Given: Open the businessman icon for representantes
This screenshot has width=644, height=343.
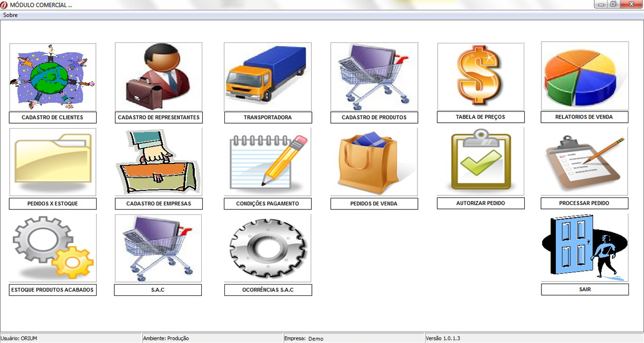Looking at the screenshot, I should click(x=158, y=76).
